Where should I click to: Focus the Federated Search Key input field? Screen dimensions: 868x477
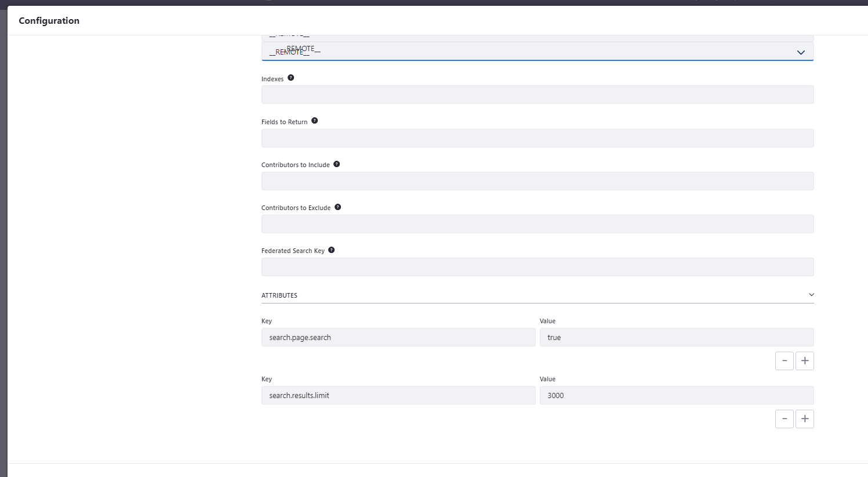tap(537, 267)
